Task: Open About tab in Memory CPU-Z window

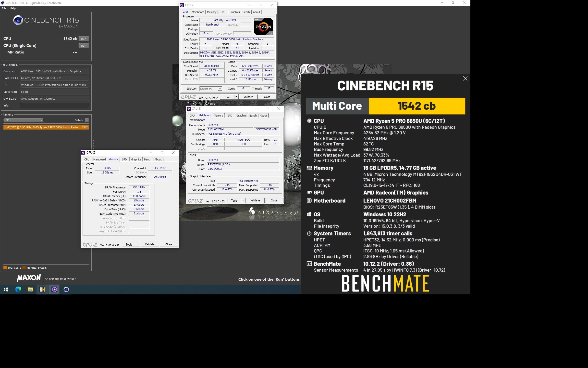Action: click(158, 159)
